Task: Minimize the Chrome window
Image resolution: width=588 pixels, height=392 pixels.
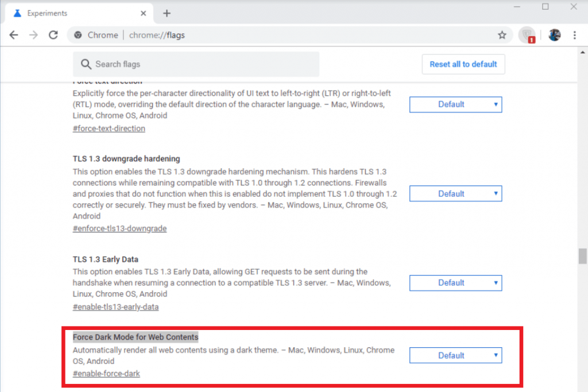Action: point(517,7)
